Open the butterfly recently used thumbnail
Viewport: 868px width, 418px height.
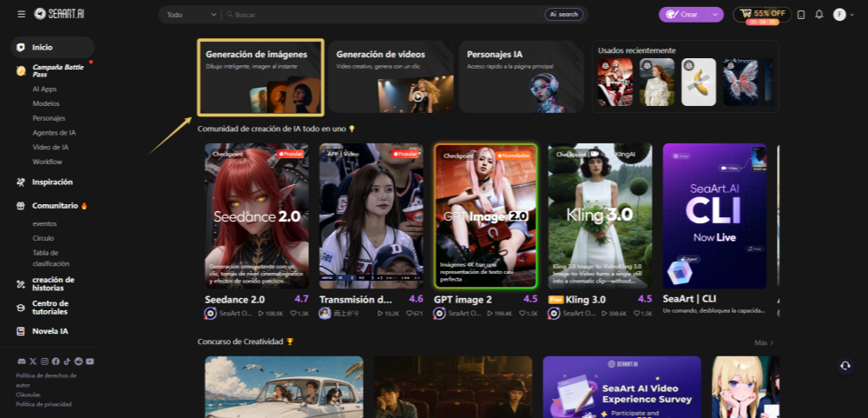click(740, 82)
